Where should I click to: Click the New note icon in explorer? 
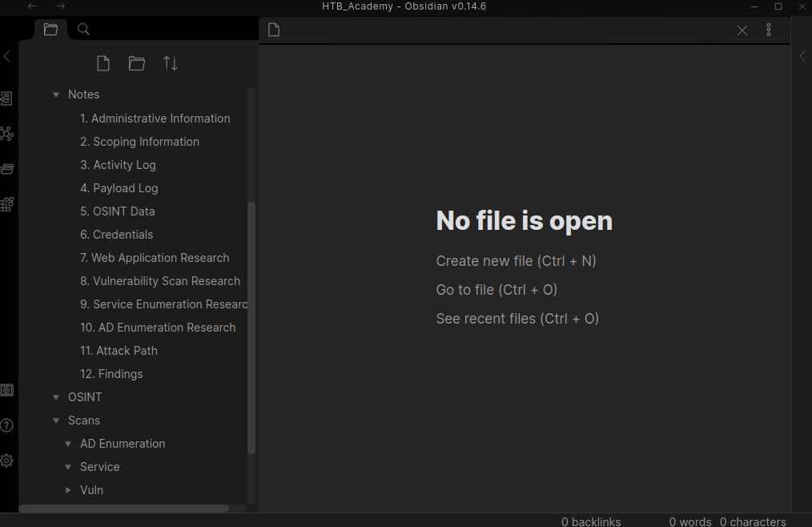click(x=103, y=63)
